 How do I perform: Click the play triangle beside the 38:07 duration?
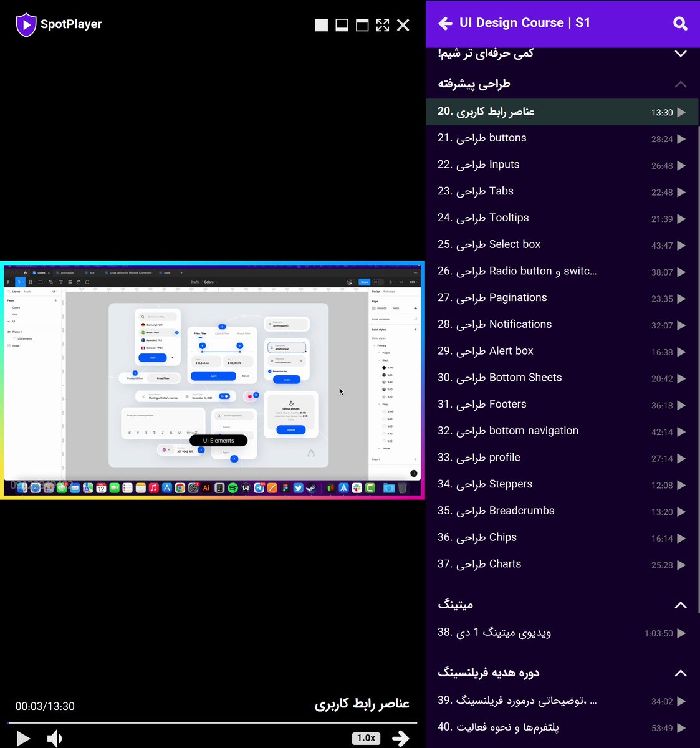click(x=681, y=272)
